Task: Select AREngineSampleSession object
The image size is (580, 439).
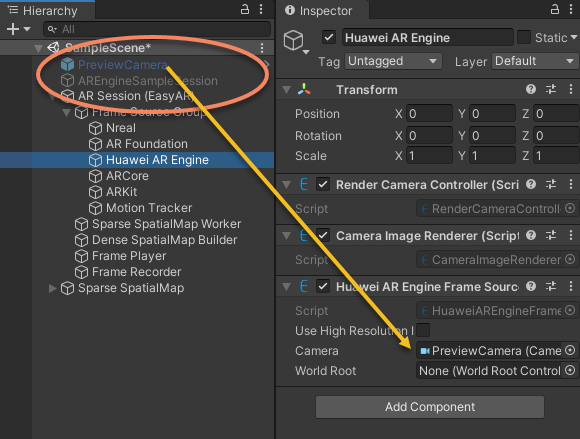Action: point(148,81)
